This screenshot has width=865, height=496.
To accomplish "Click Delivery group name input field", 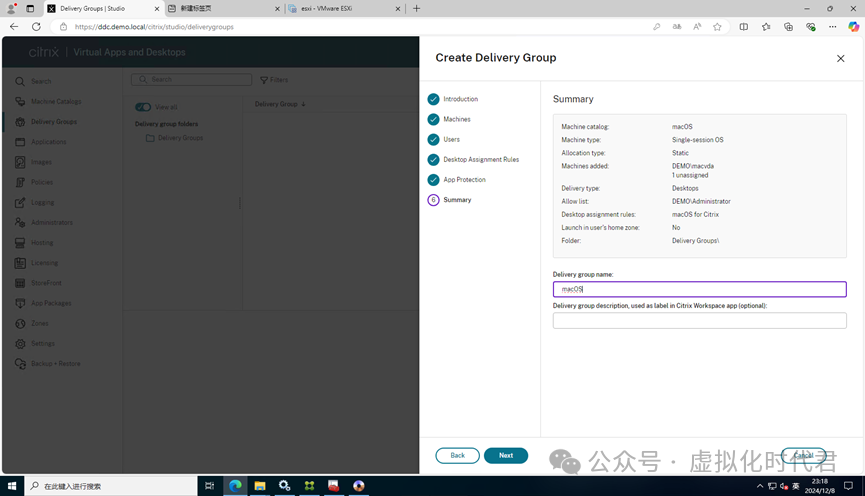I will (700, 289).
